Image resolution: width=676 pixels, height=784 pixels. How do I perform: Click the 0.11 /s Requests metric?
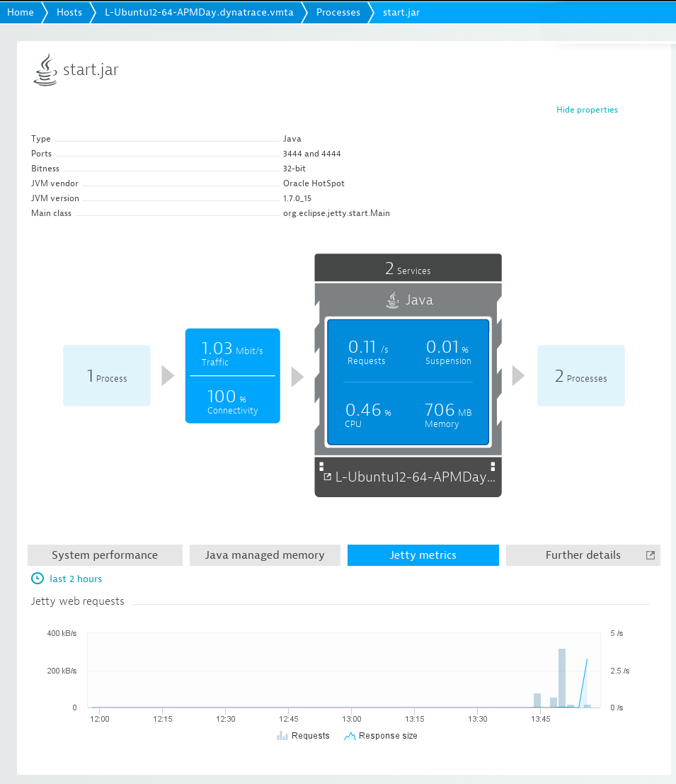point(367,352)
